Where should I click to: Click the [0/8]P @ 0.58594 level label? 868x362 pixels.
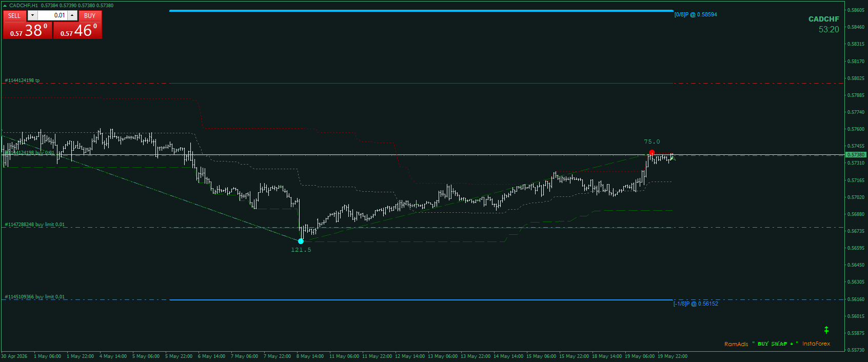(x=696, y=14)
